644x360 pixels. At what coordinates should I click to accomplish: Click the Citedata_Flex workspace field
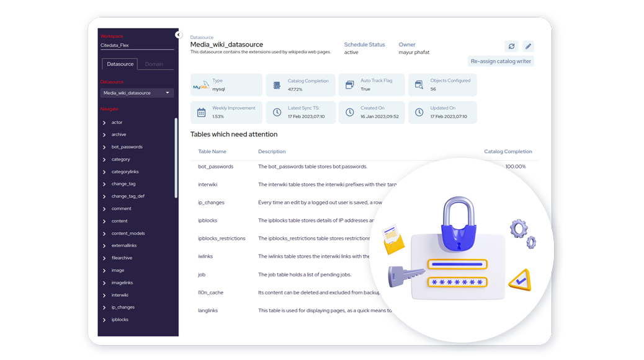click(136, 45)
